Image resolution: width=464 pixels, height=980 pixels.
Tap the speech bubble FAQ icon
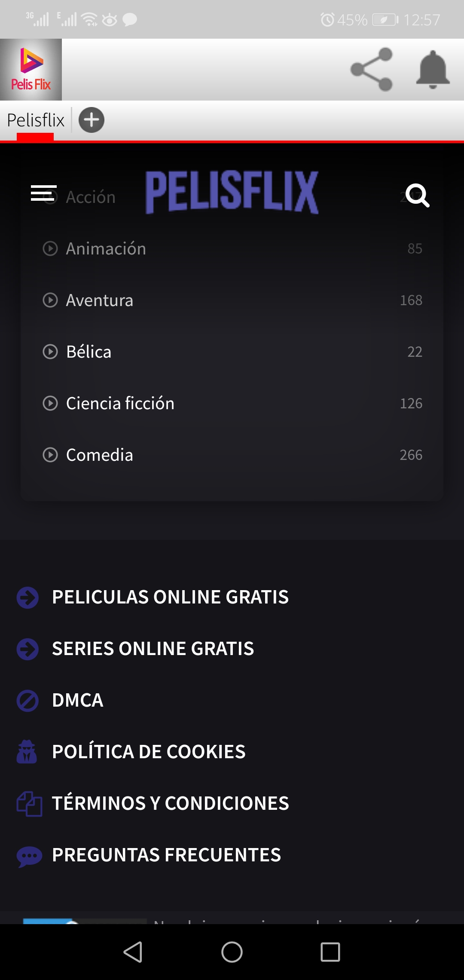pyautogui.click(x=29, y=856)
